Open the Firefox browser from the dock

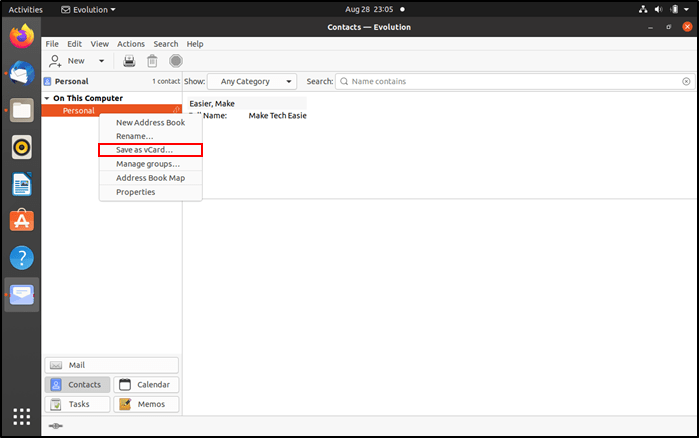click(x=21, y=36)
